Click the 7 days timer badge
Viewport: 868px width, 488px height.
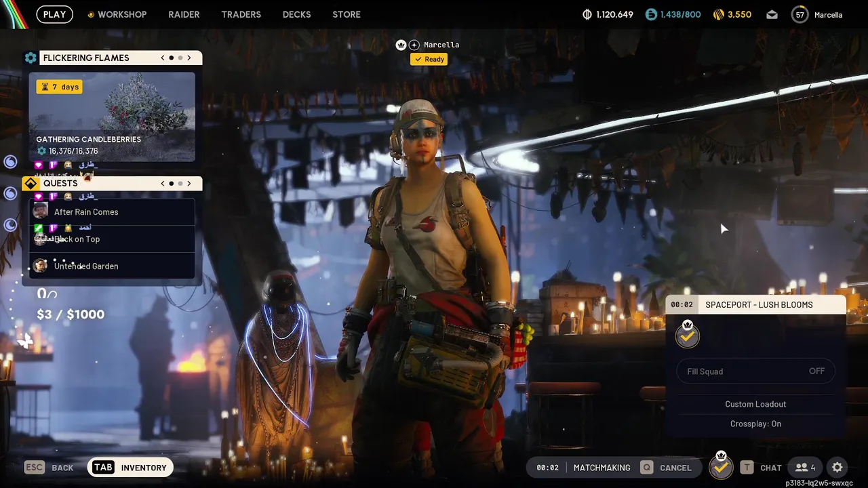(x=60, y=87)
